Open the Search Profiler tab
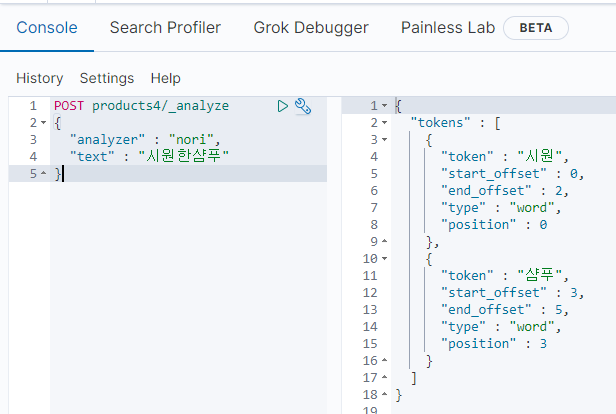616x414 pixels. tap(165, 28)
